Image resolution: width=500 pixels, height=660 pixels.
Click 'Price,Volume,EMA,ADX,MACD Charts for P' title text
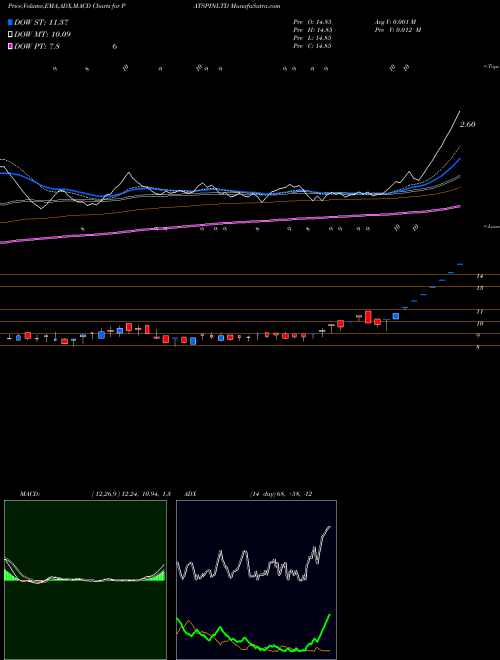point(66,6)
